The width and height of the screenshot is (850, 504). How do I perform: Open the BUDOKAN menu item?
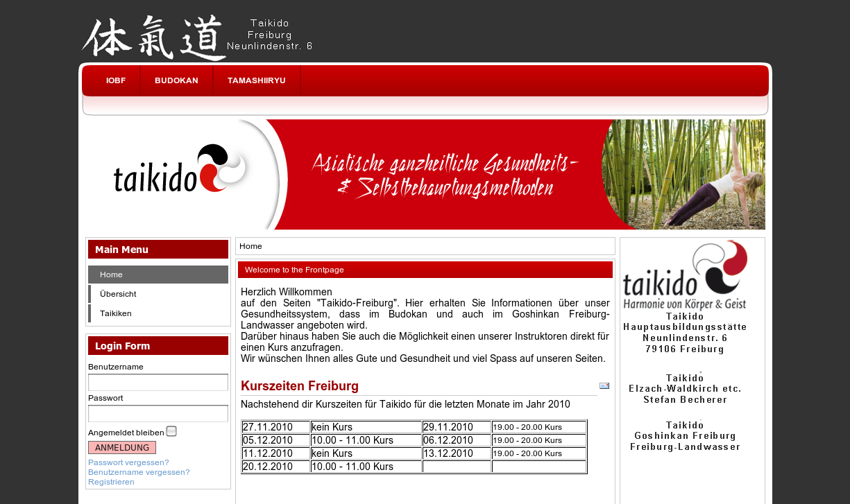click(x=176, y=80)
